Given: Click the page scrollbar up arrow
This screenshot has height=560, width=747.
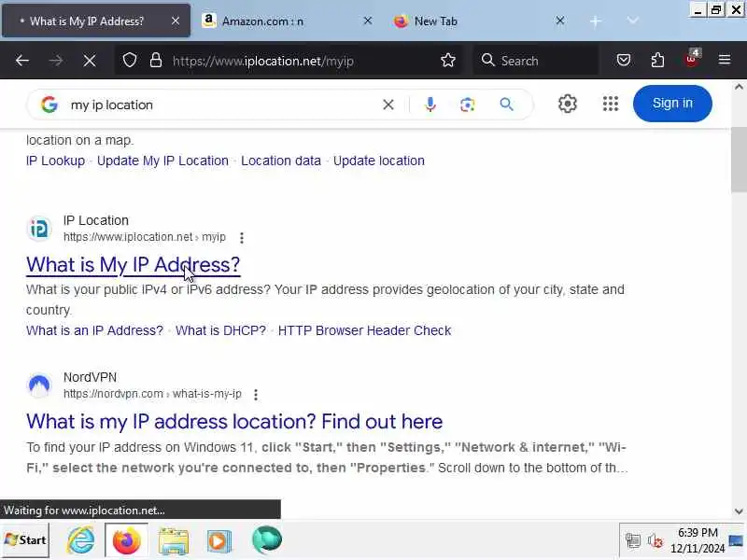Looking at the screenshot, I should tap(739, 87).
